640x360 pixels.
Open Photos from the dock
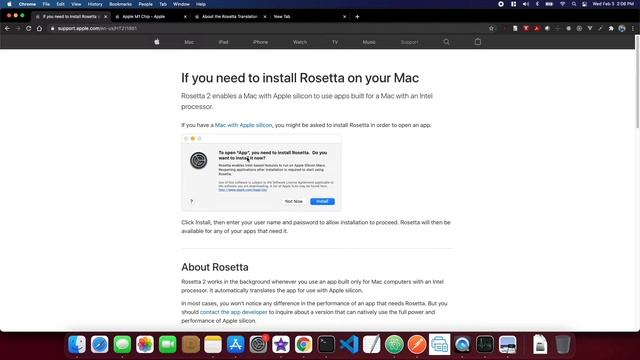(x=145, y=344)
